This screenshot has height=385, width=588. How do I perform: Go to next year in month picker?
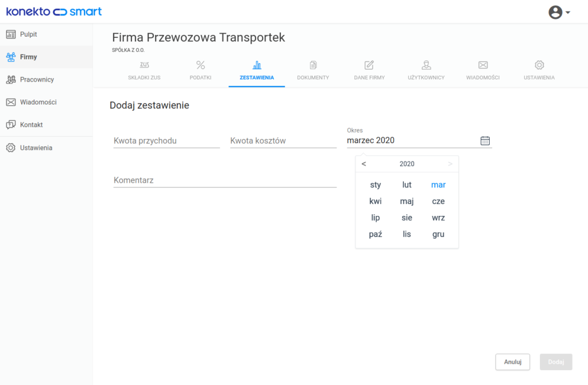tap(450, 164)
